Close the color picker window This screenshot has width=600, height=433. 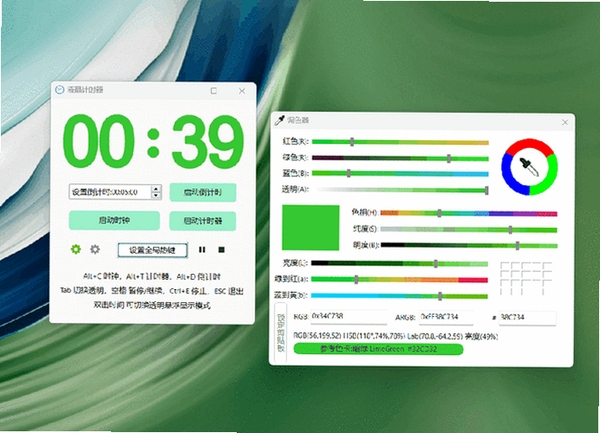click(x=565, y=122)
